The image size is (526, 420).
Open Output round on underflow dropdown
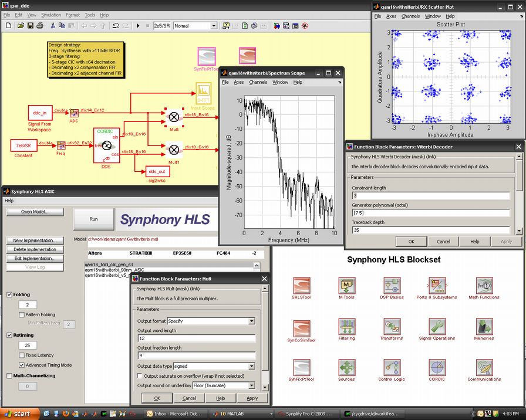(x=252, y=386)
